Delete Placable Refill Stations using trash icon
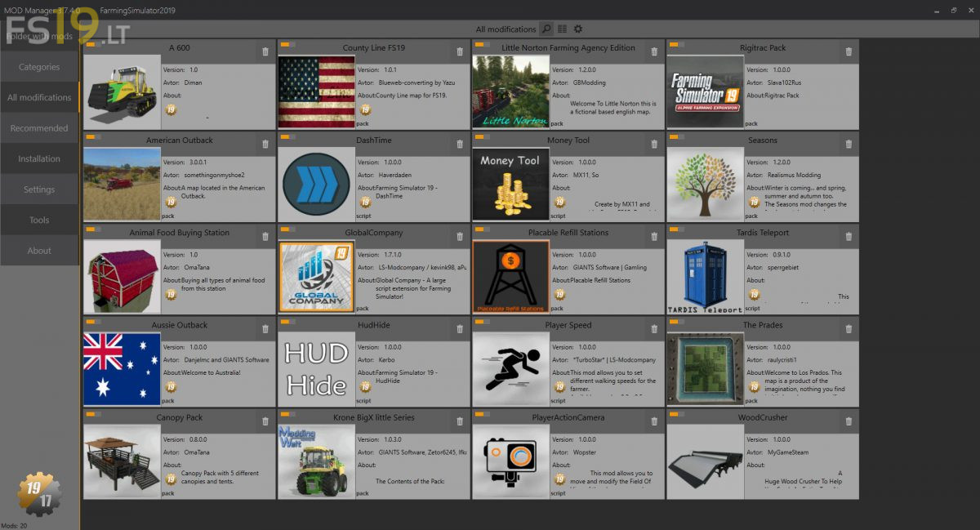This screenshot has height=530, width=980. point(654,236)
